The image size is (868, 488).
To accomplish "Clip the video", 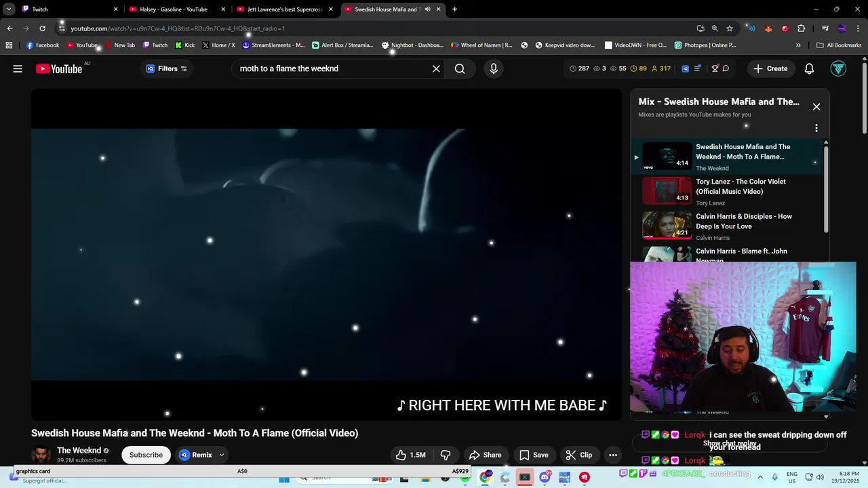I will click(x=579, y=455).
